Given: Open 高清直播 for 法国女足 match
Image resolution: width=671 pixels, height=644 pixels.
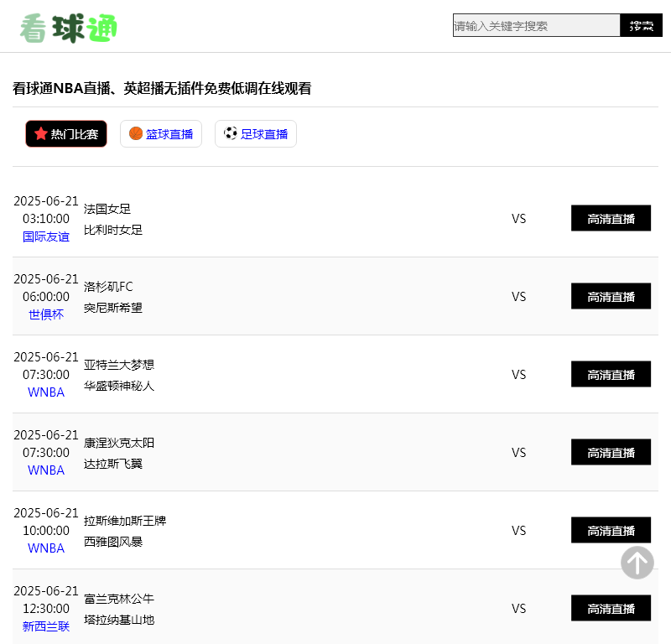Looking at the screenshot, I should [x=611, y=218].
